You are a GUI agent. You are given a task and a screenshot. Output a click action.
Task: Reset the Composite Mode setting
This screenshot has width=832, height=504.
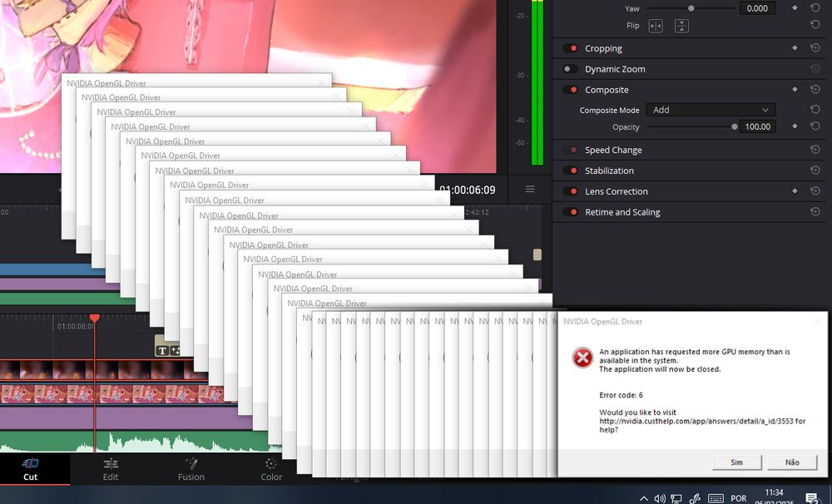[x=815, y=109]
